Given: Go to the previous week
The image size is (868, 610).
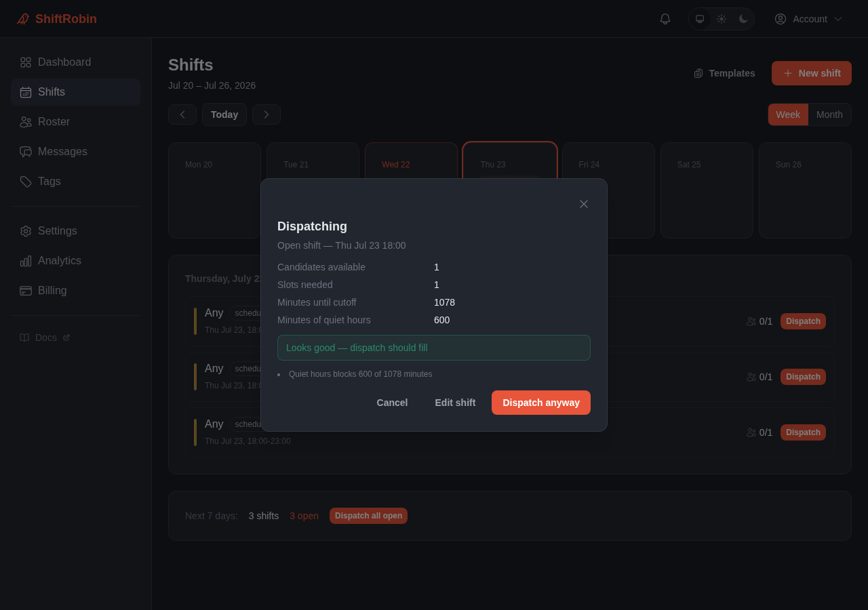Looking at the screenshot, I should click(x=182, y=115).
